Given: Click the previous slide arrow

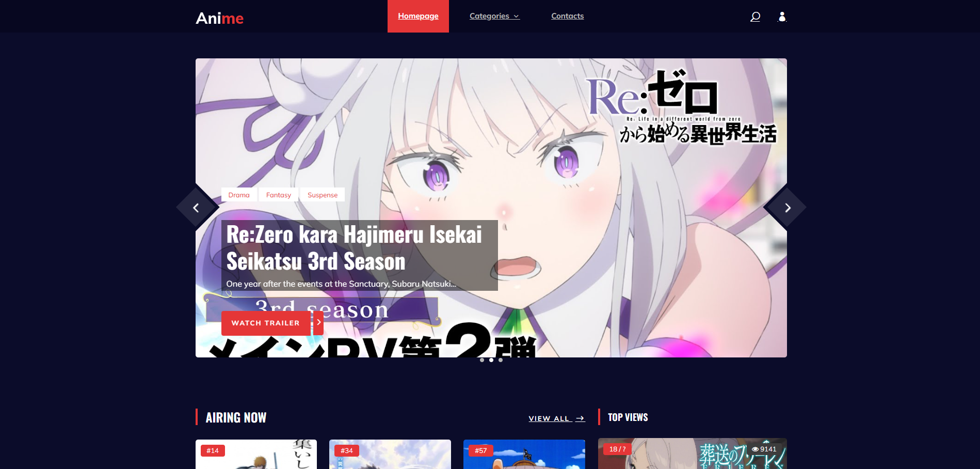Looking at the screenshot, I should (196, 207).
